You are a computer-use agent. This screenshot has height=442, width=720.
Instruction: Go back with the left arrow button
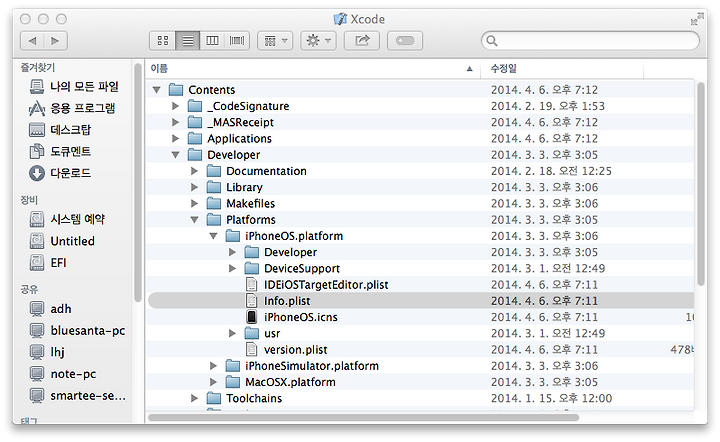pyautogui.click(x=32, y=41)
